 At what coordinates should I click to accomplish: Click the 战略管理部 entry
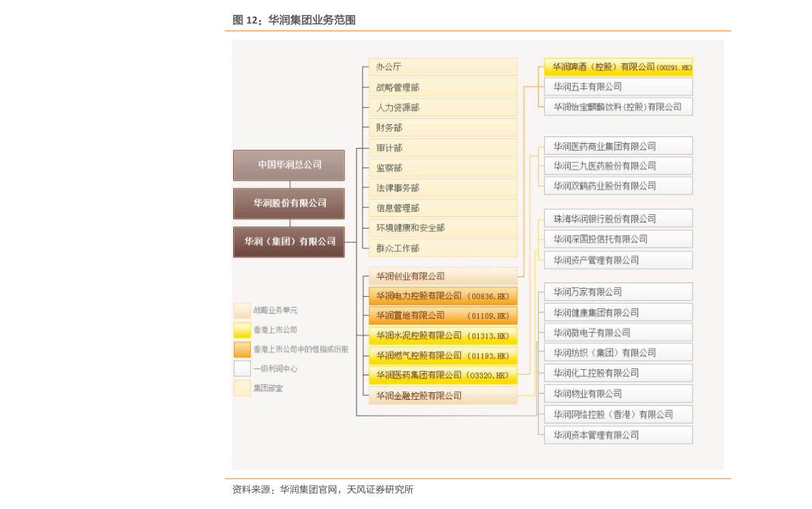[x=442, y=87]
